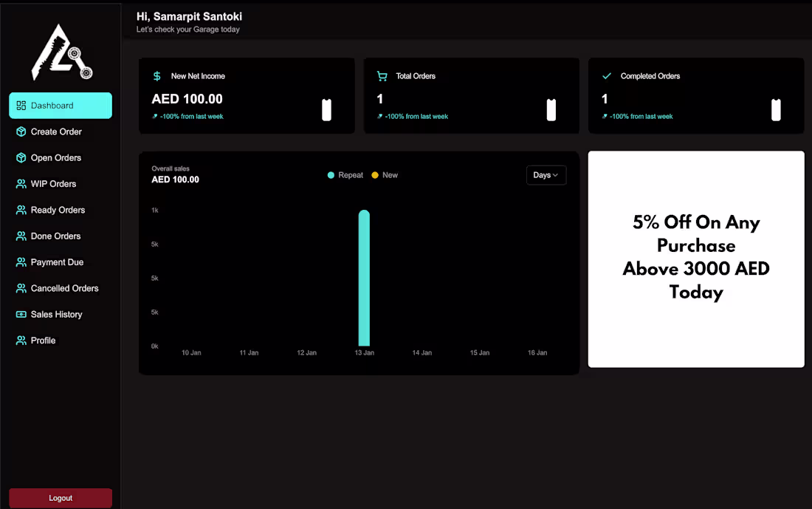The height and width of the screenshot is (509, 812).
Task: Click the Open Orders box icon
Action: click(x=20, y=157)
